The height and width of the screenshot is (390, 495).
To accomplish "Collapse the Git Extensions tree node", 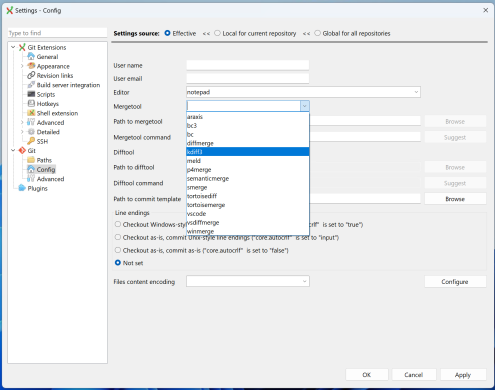I will point(13,47).
